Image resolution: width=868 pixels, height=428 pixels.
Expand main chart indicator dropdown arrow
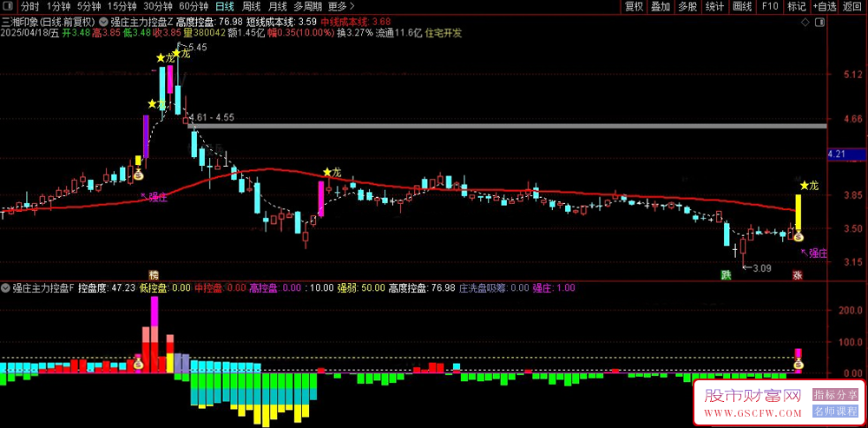(x=103, y=23)
